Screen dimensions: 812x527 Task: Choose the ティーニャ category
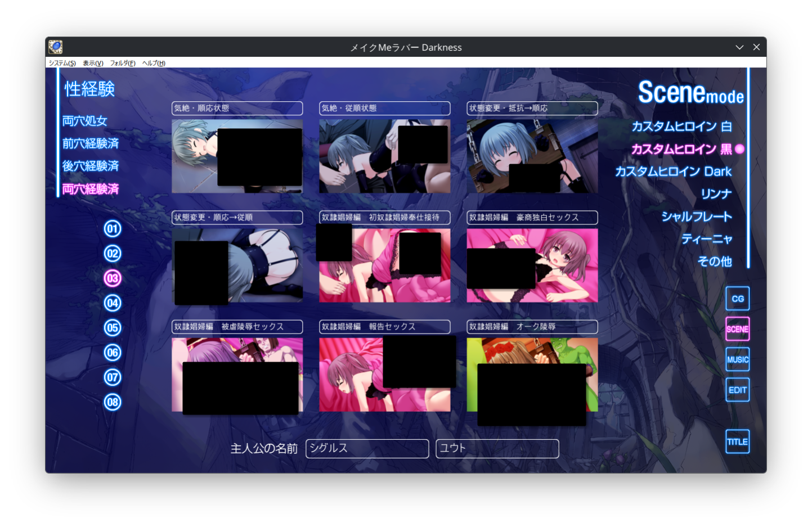pyautogui.click(x=707, y=239)
